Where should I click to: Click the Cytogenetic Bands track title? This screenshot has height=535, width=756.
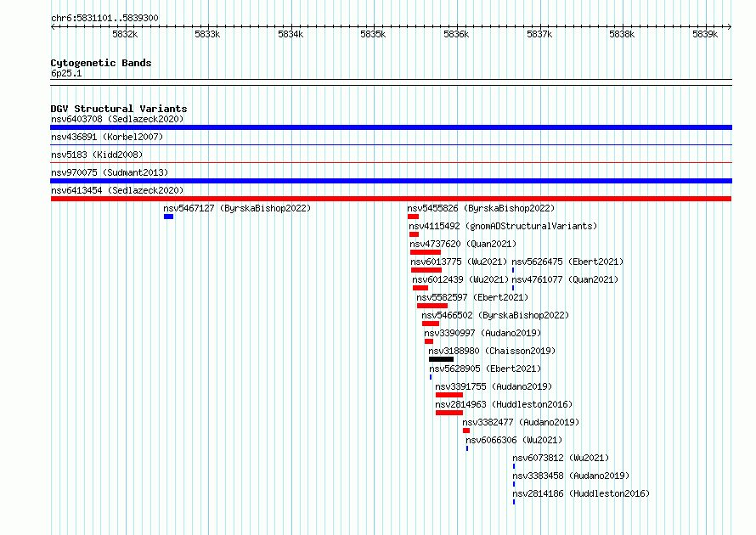coord(101,63)
